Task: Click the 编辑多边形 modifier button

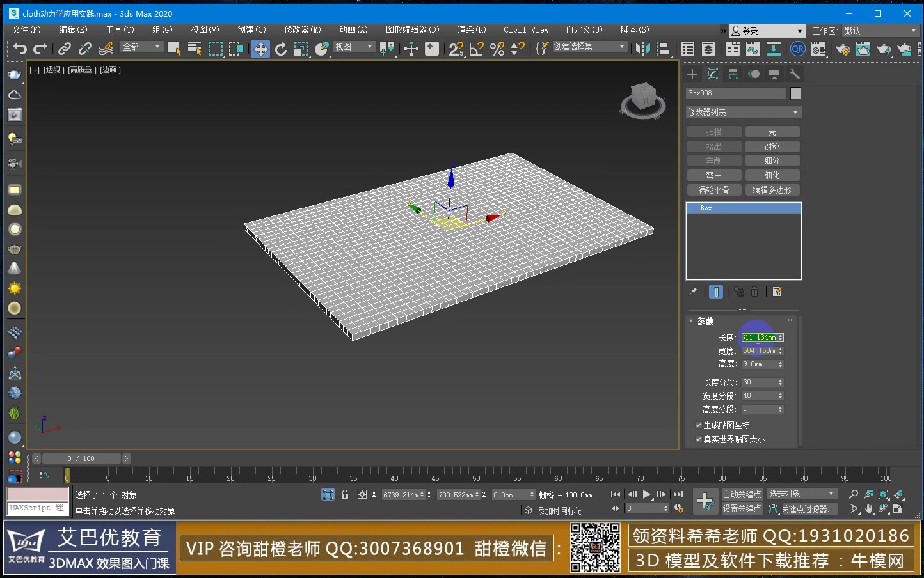Action: pyautogui.click(x=772, y=189)
